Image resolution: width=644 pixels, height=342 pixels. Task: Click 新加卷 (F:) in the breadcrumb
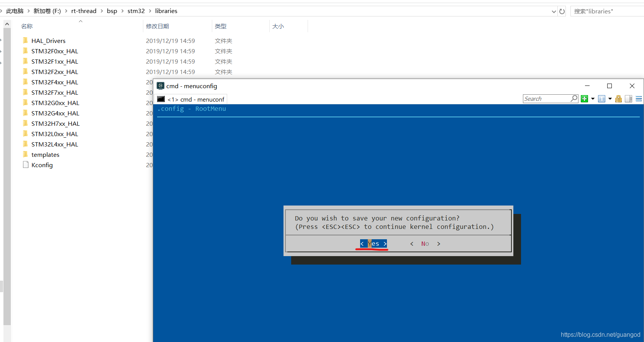[x=47, y=11]
